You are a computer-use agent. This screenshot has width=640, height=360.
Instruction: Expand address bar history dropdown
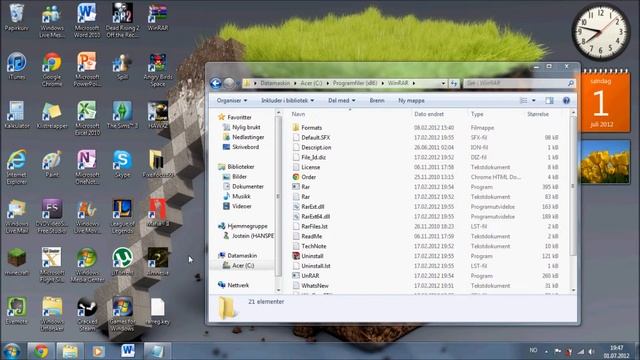pos(443,83)
